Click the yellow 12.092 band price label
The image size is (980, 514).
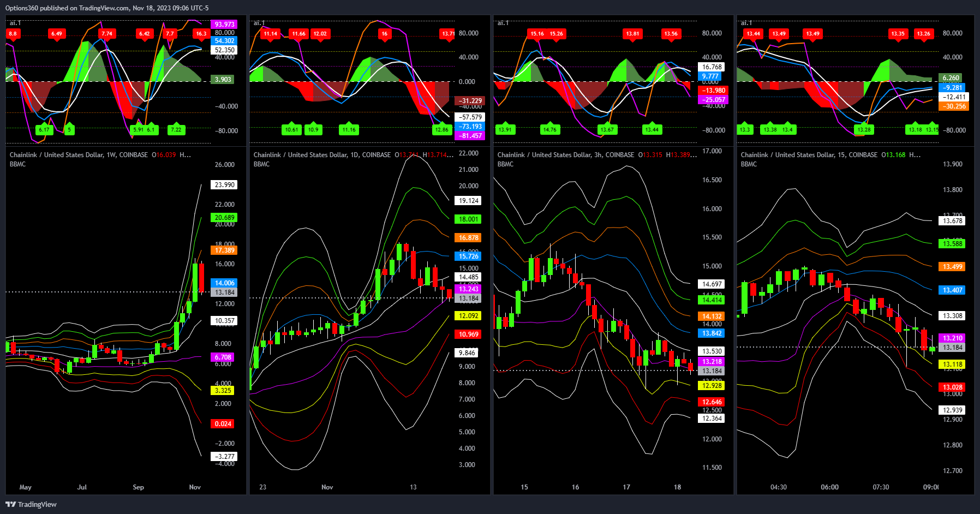tap(468, 316)
